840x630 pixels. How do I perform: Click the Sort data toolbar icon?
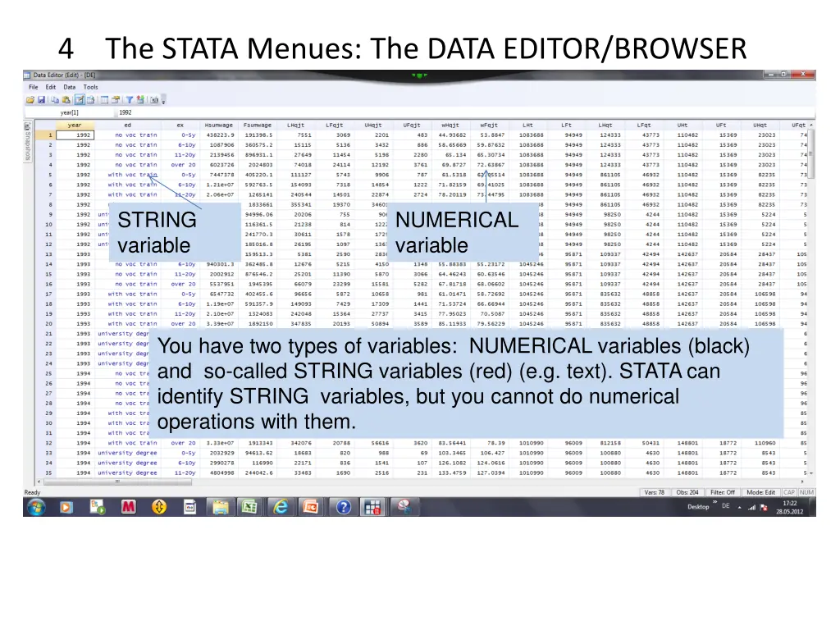140,99
